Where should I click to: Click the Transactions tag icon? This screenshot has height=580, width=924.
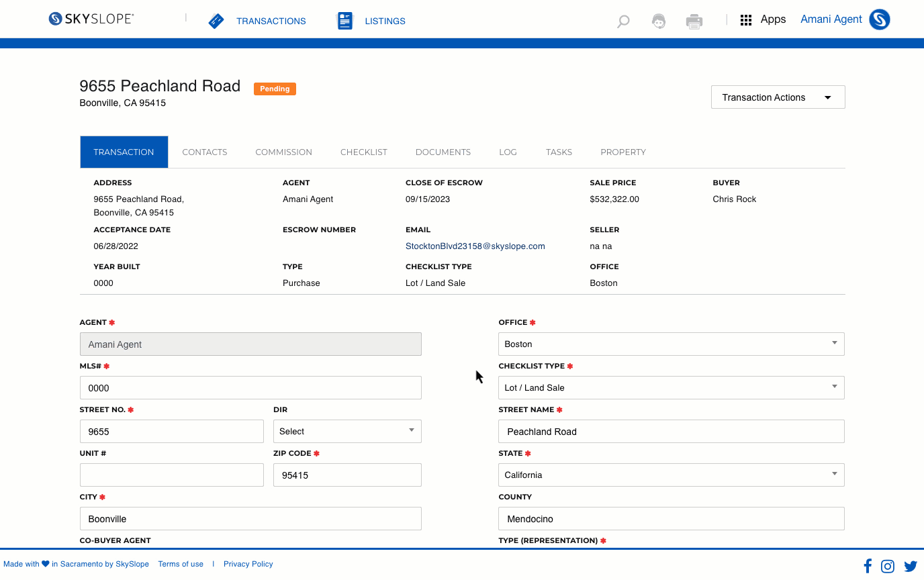pyautogui.click(x=216, y=21)
